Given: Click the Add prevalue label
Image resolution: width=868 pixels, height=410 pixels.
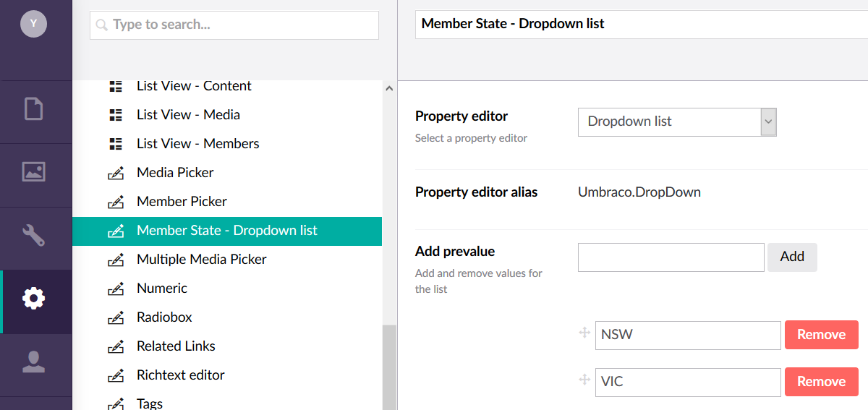Looking at the screenshot, I should [455, 252].
